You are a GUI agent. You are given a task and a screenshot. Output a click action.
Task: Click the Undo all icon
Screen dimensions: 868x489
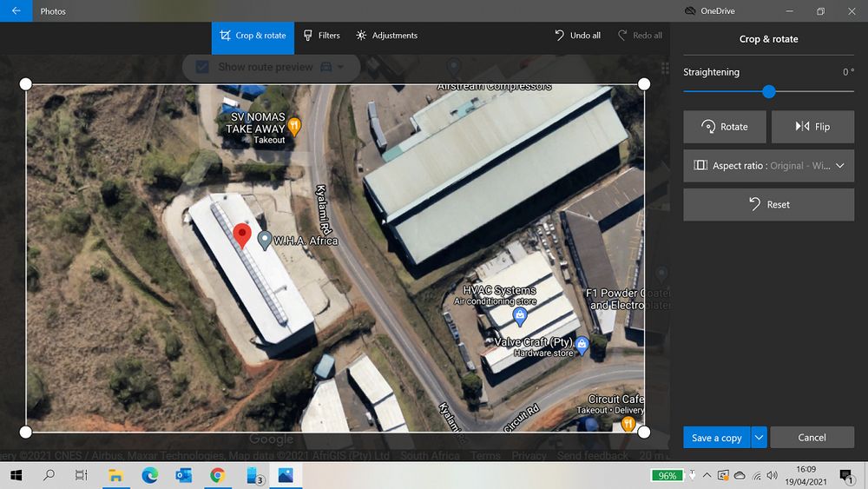[560, 36]
